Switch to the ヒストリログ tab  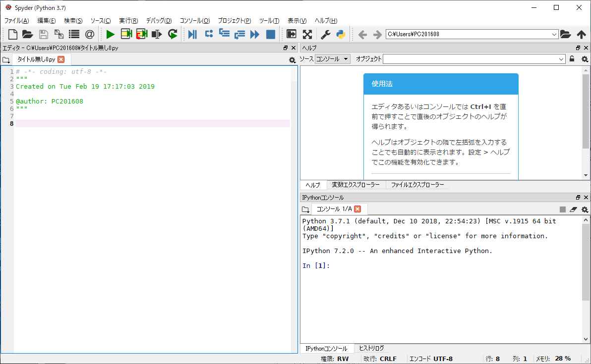pos(371,348)
